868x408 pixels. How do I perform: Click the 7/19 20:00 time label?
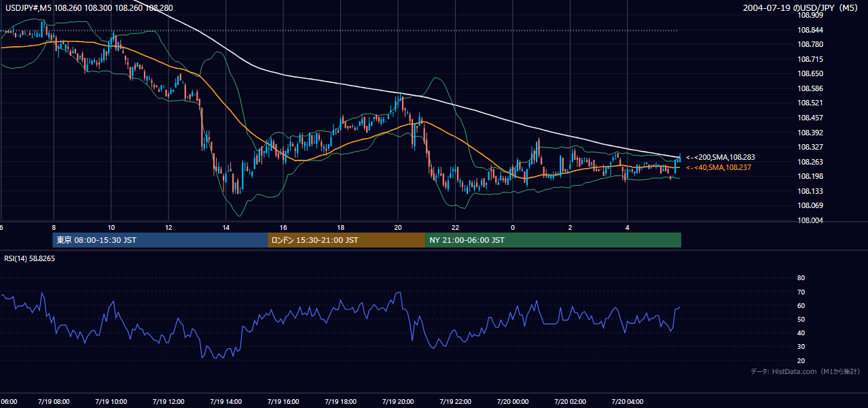pos(397,402)
